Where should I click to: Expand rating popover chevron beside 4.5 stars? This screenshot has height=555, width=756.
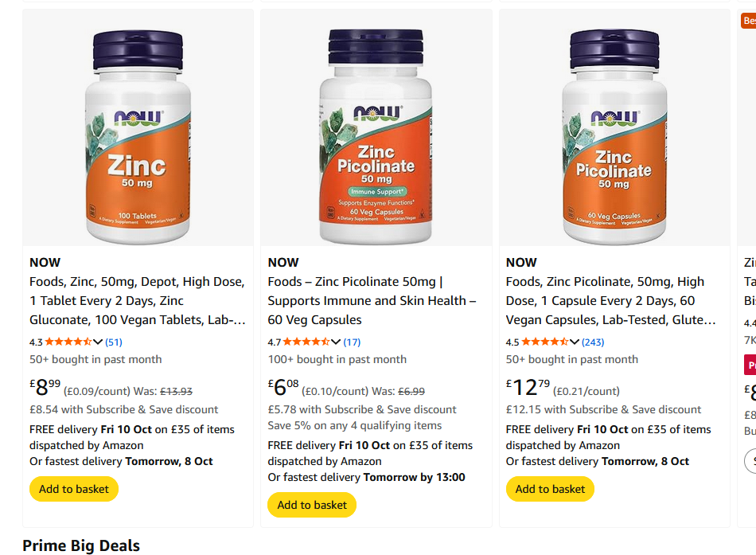pyautogui.click(x=575, y=342)
